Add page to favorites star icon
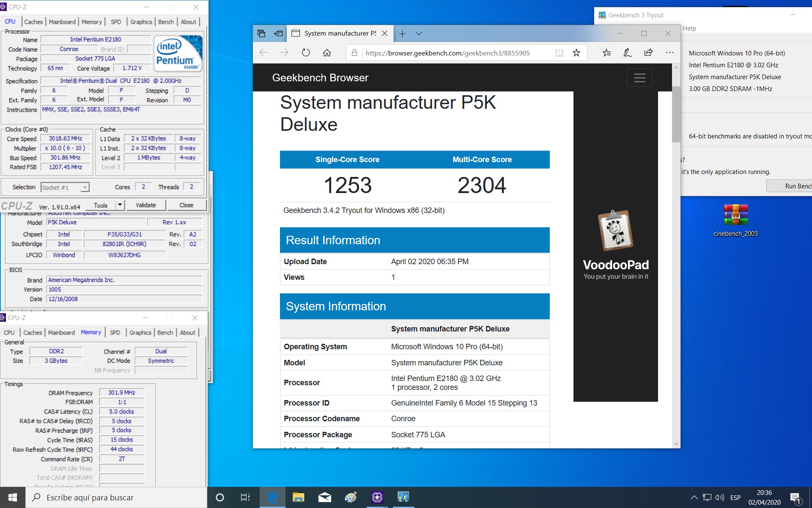 tap(576, 53)
